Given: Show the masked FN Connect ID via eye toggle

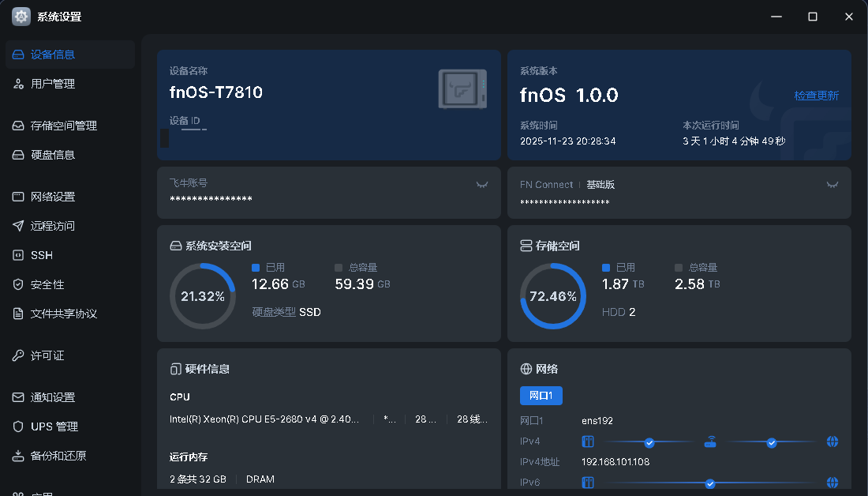Looking at the screenshot, I should tap(832, 183).
